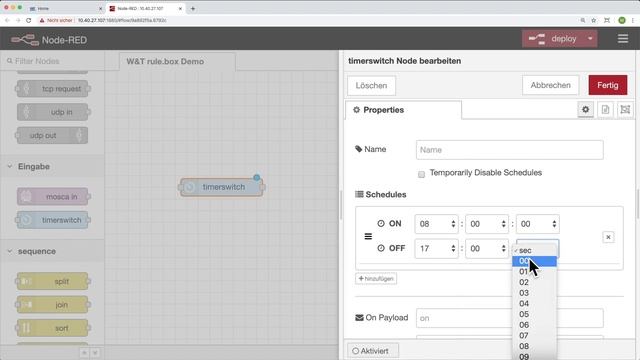Click the Löschen button
The image size is (640, 360).
pyautogui.click(x=371, y=85)
